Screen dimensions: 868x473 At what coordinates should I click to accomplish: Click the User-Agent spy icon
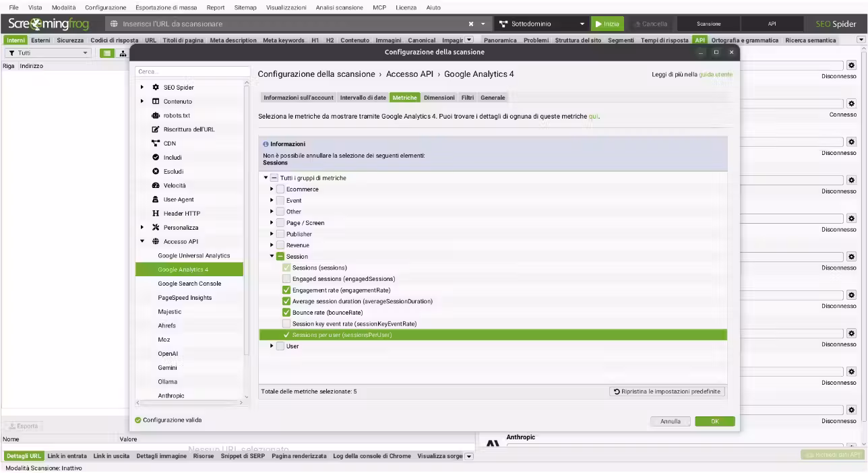pyautogui.click(x=156, y=199)
